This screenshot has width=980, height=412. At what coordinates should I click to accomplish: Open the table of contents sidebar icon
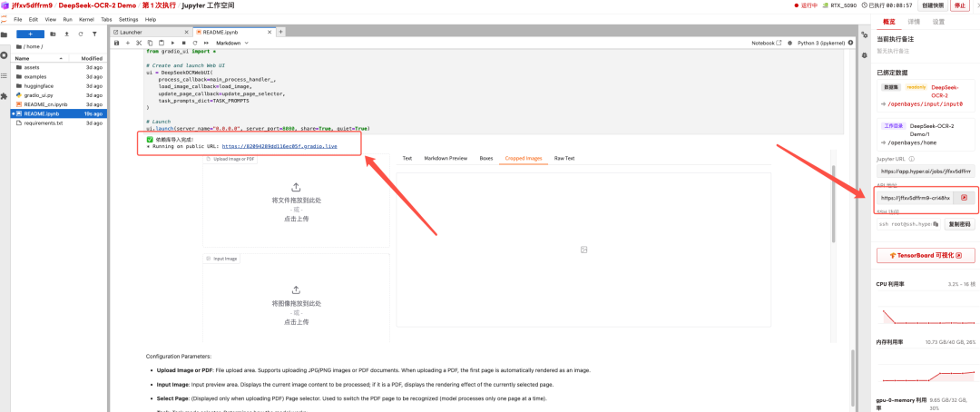coord(5,75)
